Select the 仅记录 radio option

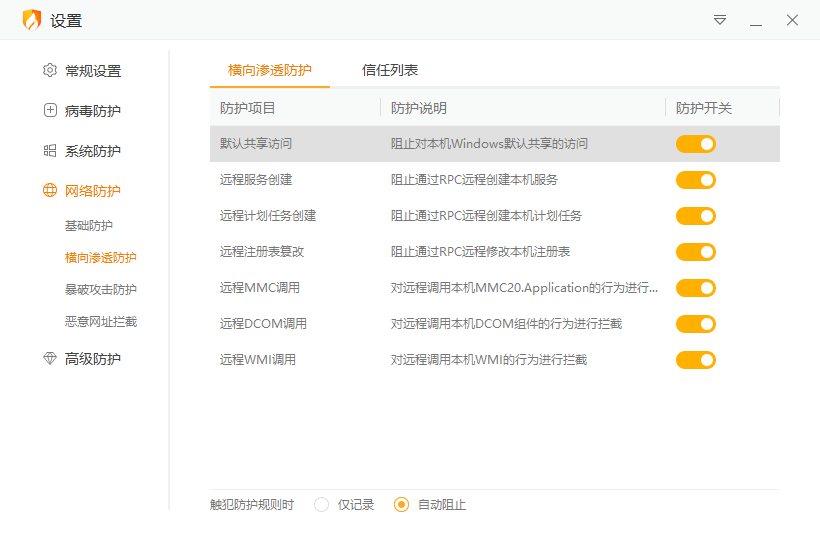pos(322,505)
